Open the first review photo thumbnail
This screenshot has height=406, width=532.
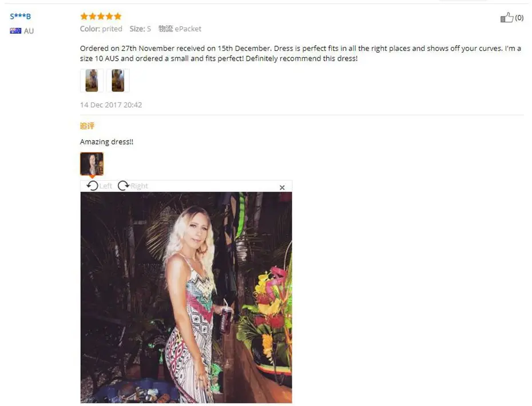pyautogui.click(x=92, y=81)
